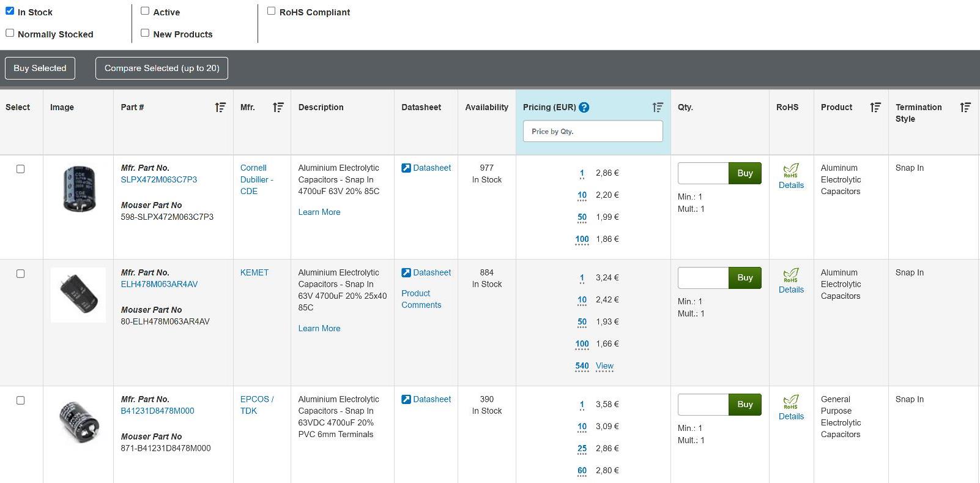Image resolution: width=980 pixels, height=483 pixels.
Task: Click Compare Selected (up to 20)
Action: 161,68
